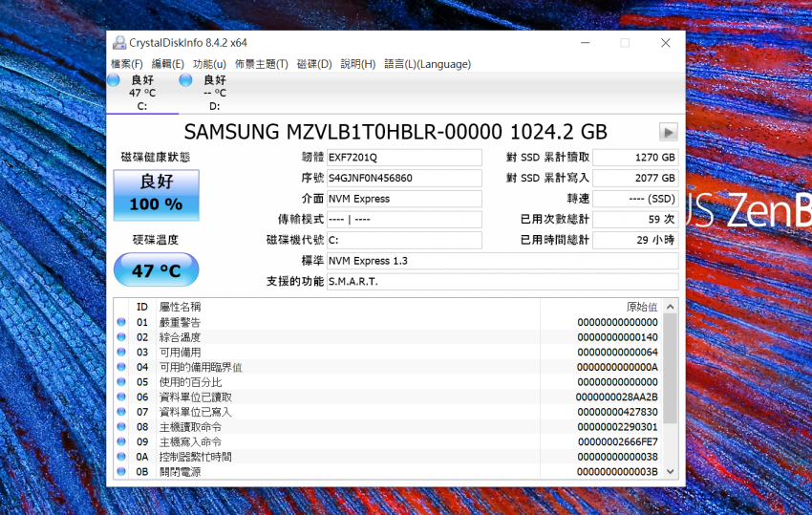Screen dimensions: 812x515
Task: Select the 資料單位已讀取 attribute row
Action: 388,397
